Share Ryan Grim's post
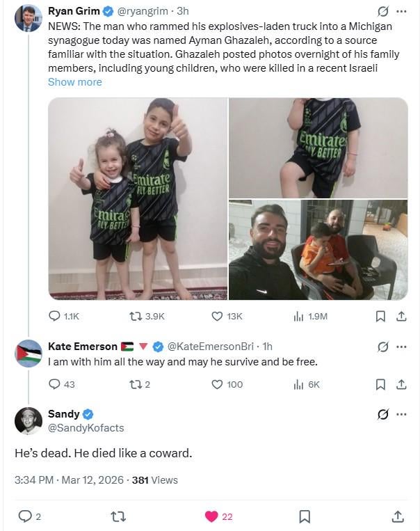Image resolution: width=420 pixels, height=531 pixels. click(x=401, y=316)
